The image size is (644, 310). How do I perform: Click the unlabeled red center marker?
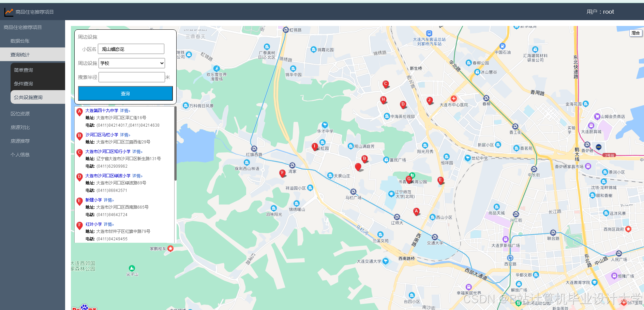pyautogui.click(x=358, y=167)
